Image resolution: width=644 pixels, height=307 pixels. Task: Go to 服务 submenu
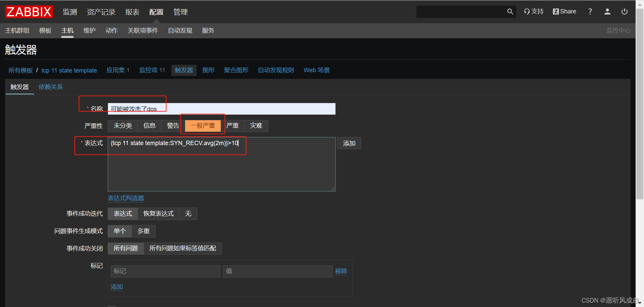tap(208, 31)
